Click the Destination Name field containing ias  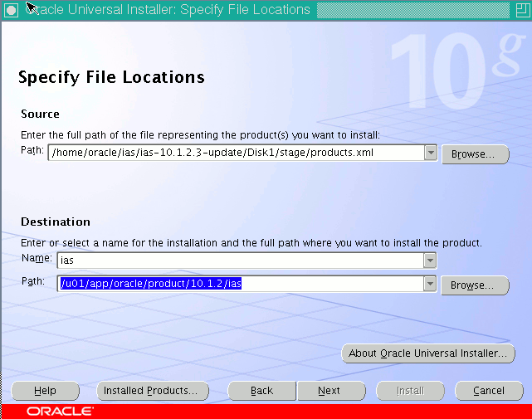[x=240, y=261]
